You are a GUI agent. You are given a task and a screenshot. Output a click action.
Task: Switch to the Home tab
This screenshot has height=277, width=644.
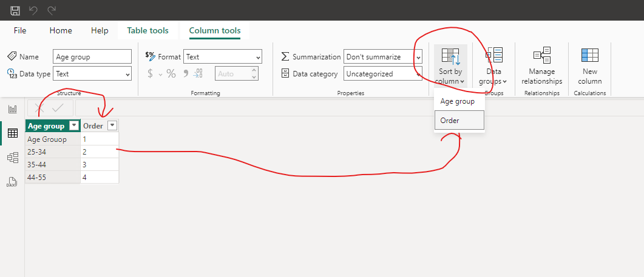pyautogui.click(x=61, y=30)
